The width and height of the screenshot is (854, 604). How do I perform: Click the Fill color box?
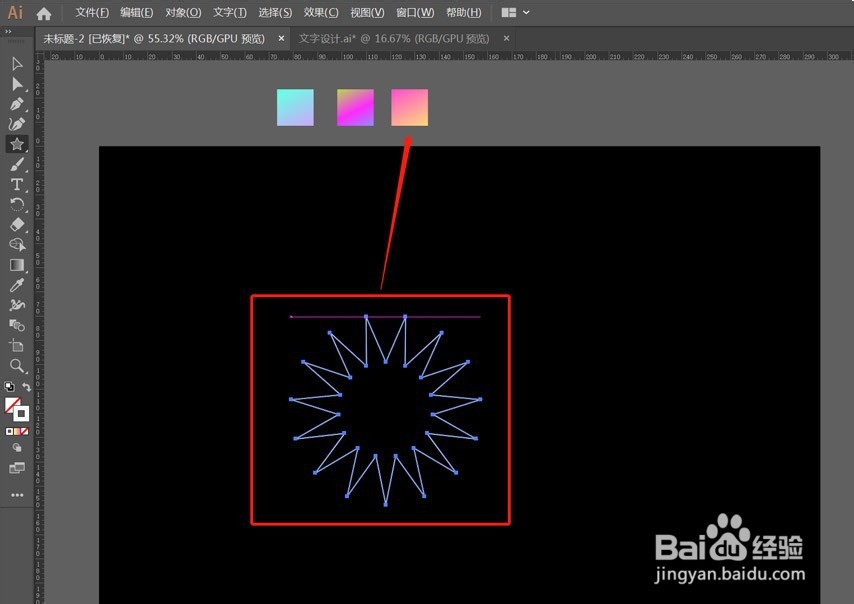[12, 405]
